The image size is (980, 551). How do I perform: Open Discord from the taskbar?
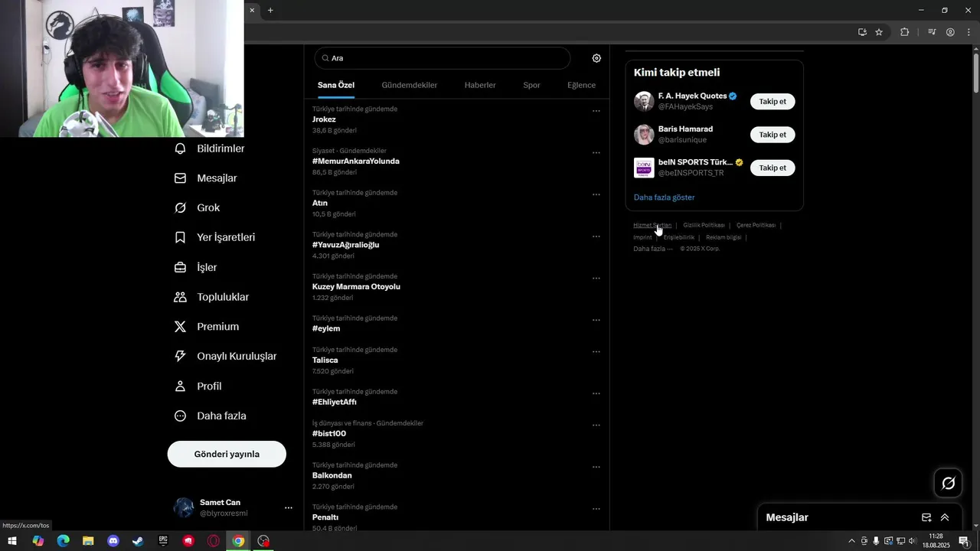(113, 541)
